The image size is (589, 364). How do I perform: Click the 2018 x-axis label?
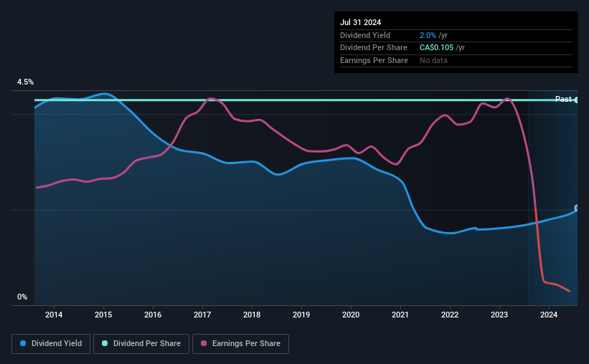point(252,315)
